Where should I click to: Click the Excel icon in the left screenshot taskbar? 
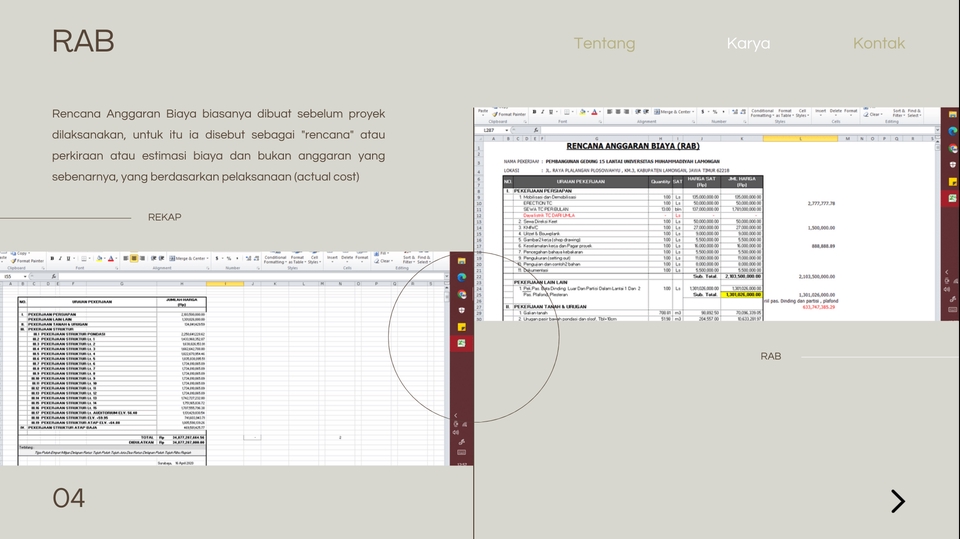(462, 343)
